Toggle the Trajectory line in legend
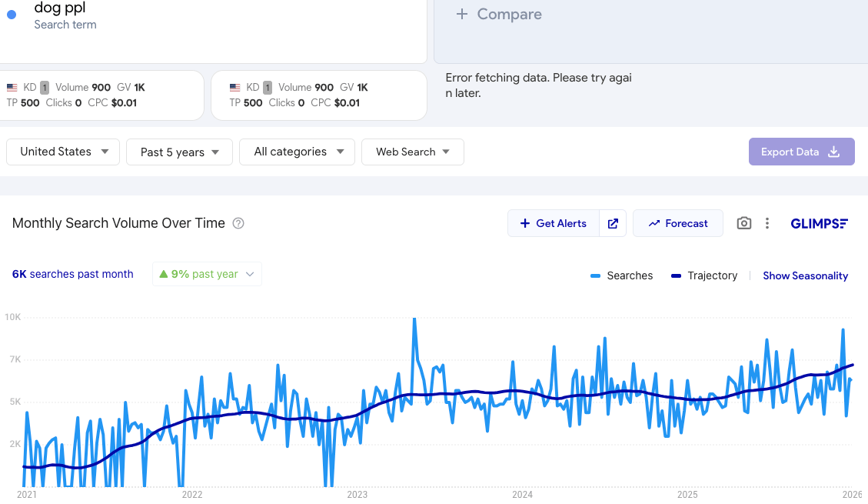The width and height of the screenshot is (868, 504). (x=704, y=275)
